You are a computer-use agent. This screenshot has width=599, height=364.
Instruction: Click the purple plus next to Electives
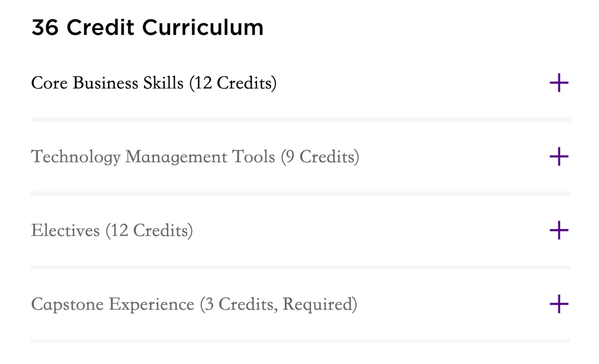tap(559, 230)
